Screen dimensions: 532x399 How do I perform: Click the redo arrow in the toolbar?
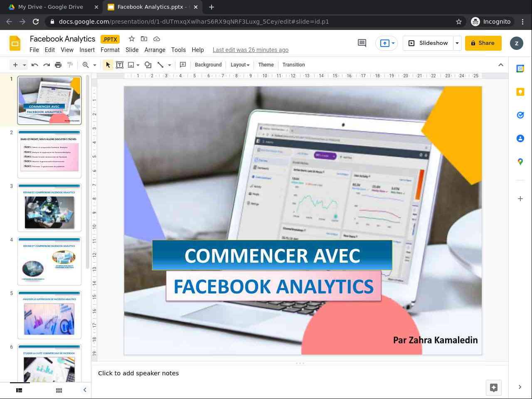pos(47,65)
